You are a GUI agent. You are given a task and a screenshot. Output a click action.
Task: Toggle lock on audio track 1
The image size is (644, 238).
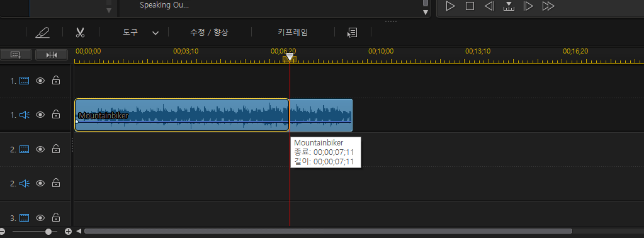pyautogui.click(x=56, y=114)
